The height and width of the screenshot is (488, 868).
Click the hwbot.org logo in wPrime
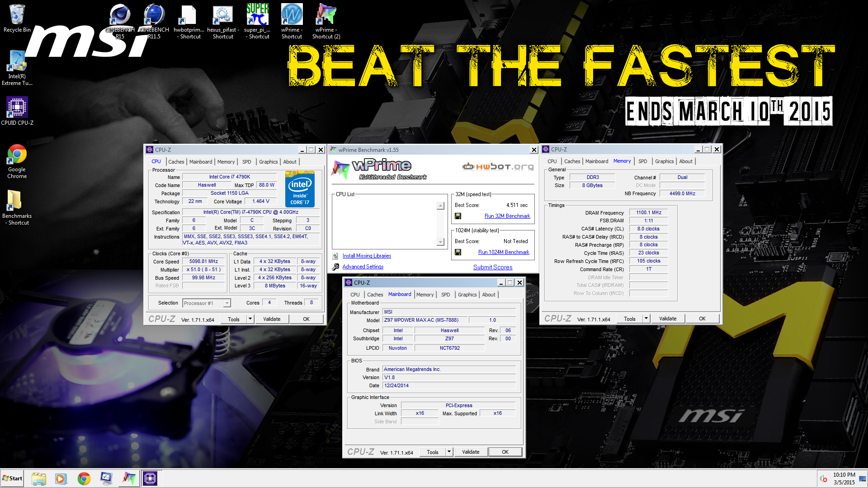click(498, 167)
